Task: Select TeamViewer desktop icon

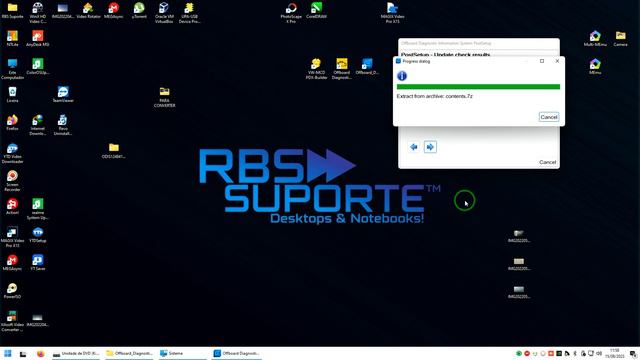Action: pos(63,95)
